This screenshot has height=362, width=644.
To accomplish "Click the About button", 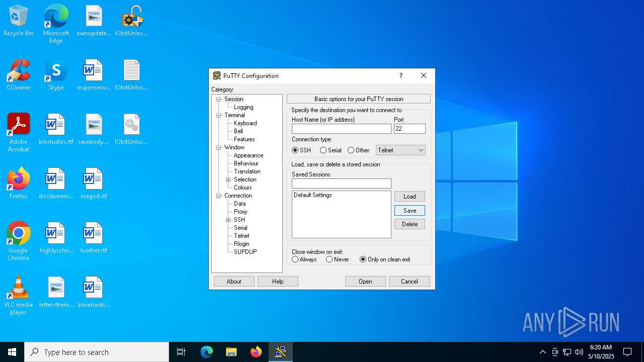I will tap(234, 282).
